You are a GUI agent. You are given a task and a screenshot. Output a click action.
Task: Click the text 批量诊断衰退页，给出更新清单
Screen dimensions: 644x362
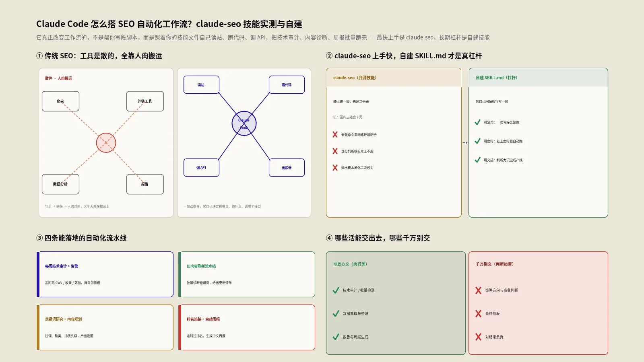[209, 283]
